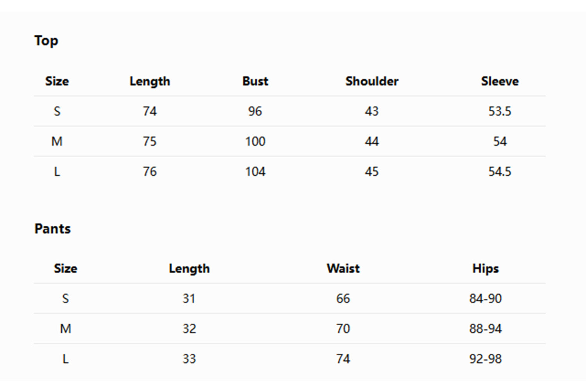Viewport: 586px width, 392px height.
Task: Select the Shoulder column header
Action: pos(372,81)
